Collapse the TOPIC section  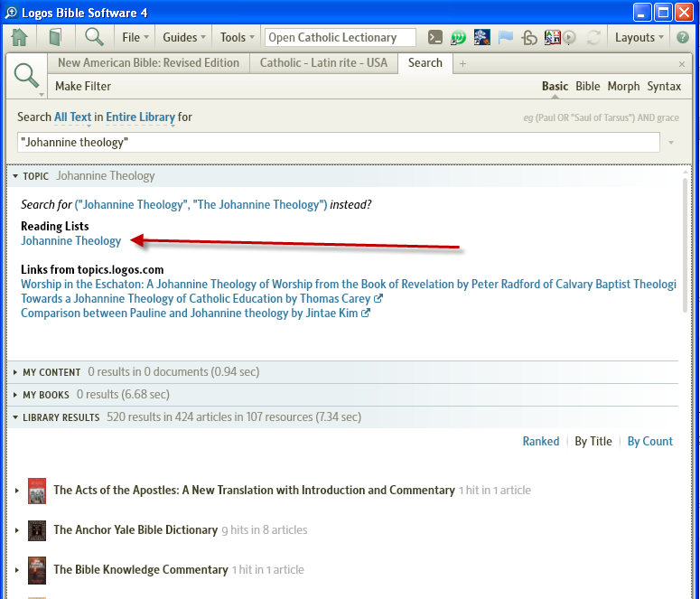coord(15,176)
